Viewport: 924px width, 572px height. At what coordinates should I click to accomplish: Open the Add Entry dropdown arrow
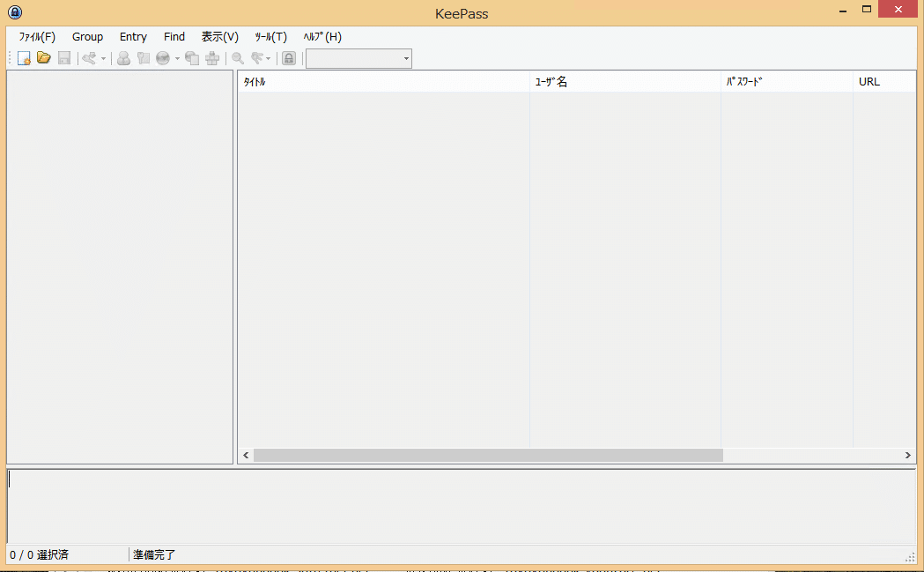(103, 58)
